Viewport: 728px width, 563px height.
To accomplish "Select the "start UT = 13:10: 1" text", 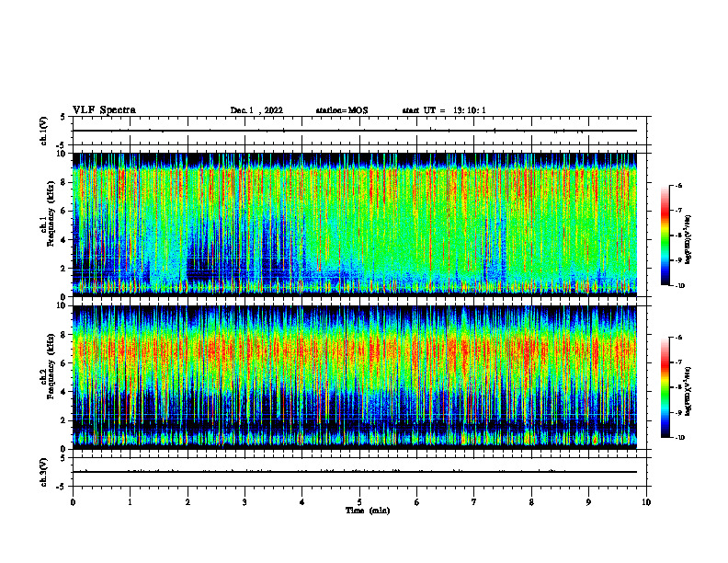I will pos(444,110).
